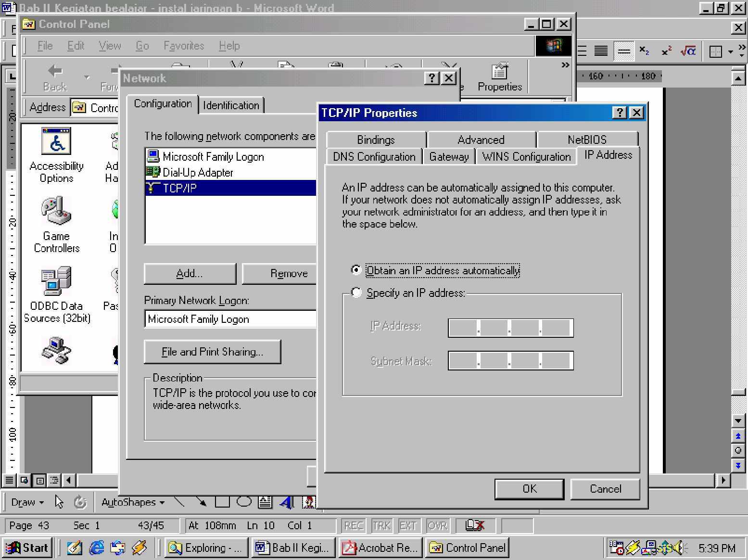This screenshot has width=748, height=560.
Task: Open Go menu in Control Panel
Action: click(142, 46)
